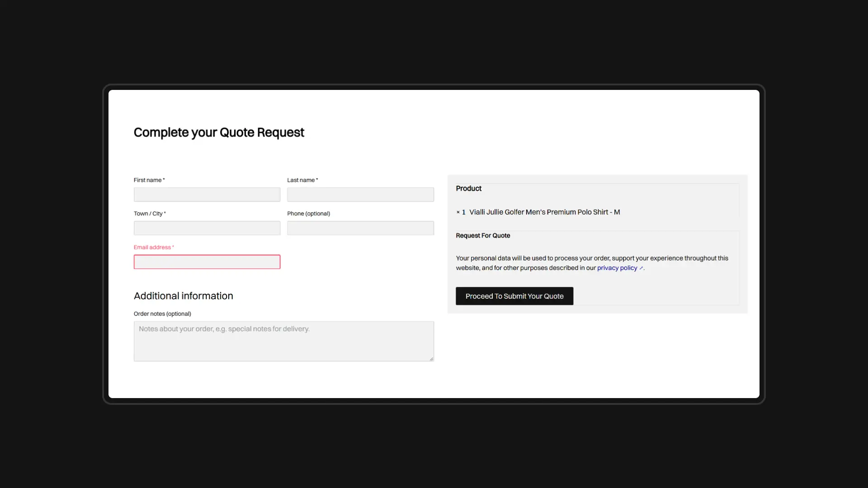This screenshot has height=488, width=868.
Task: Click the Vialli Jullie Golfer Polo Shirt product name
Action: point(544,212)
